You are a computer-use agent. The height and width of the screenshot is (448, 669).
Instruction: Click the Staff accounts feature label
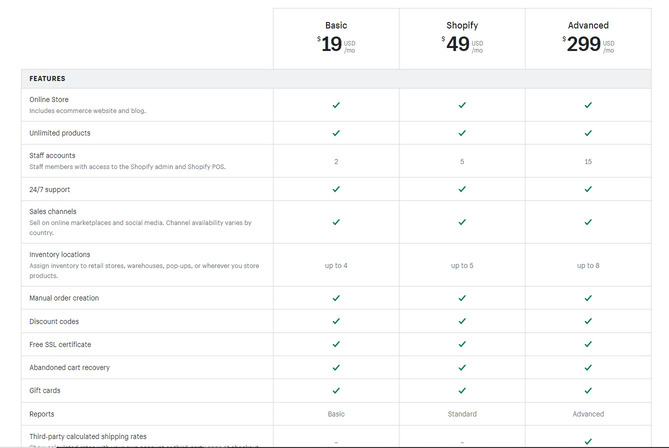coord(52,156)
